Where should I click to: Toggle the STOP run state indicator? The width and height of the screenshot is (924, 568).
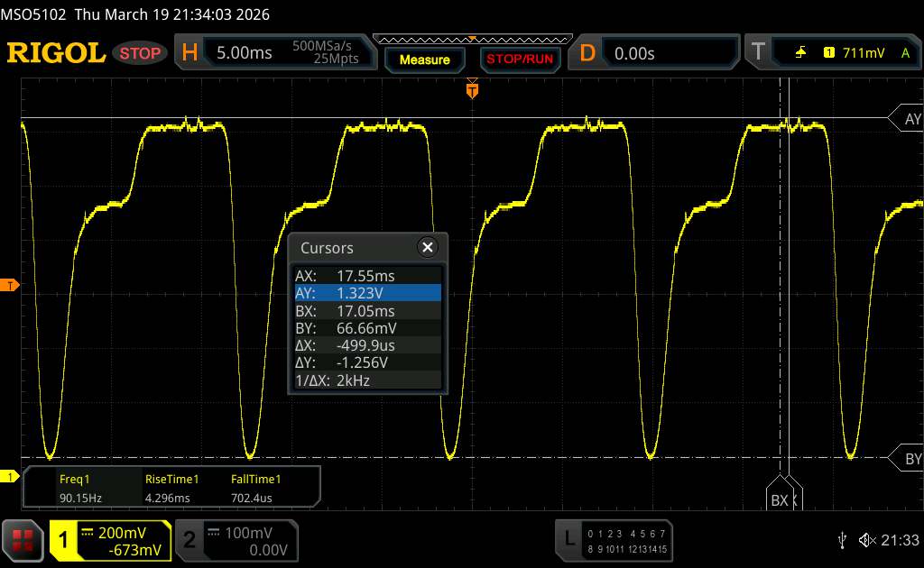(141, 53)
